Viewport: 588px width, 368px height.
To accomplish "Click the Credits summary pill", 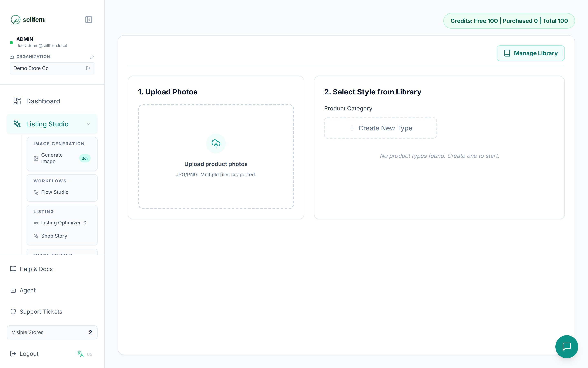I will point(509,21).
